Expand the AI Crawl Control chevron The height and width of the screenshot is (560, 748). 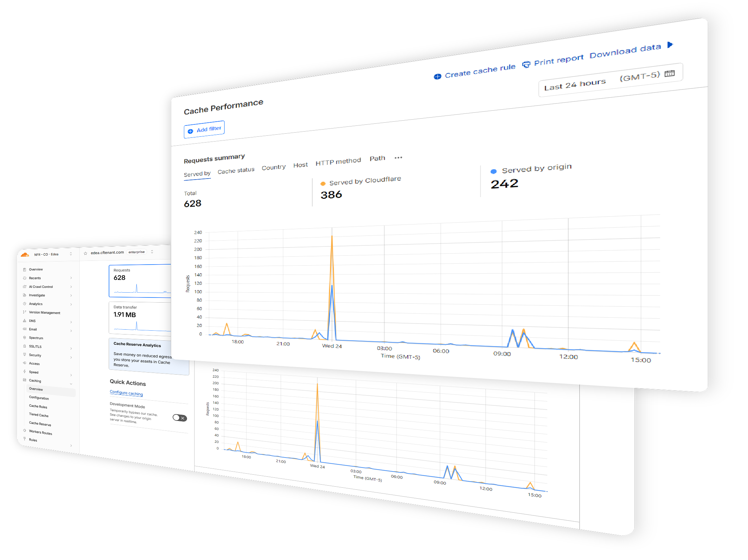71,287
